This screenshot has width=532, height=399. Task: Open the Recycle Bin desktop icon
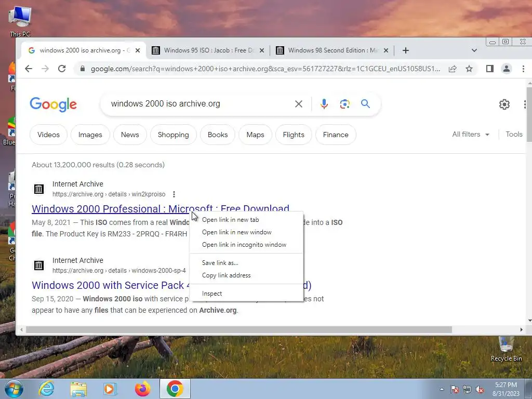[506, 349]
